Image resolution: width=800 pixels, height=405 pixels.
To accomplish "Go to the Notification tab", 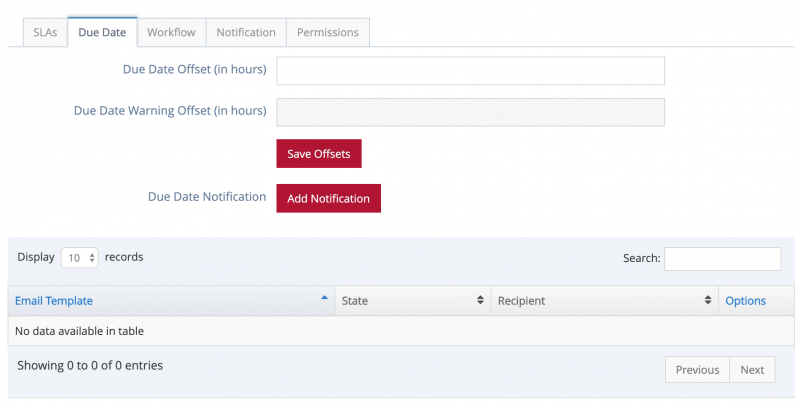I will [x=246, y=32].
